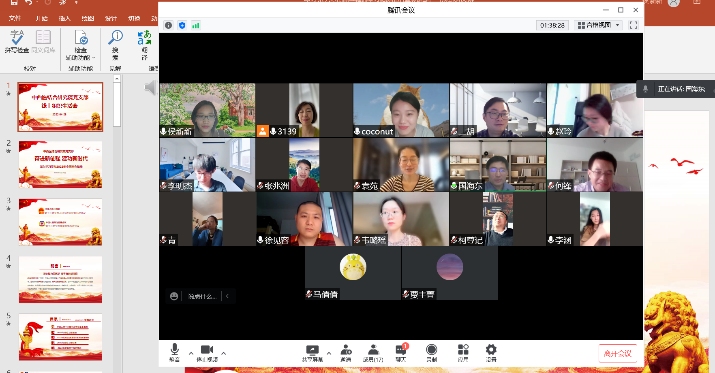This screenshot has width=715, height=373.
Task: Click the blue security shield icon
Action: click(x=182, y=26)
